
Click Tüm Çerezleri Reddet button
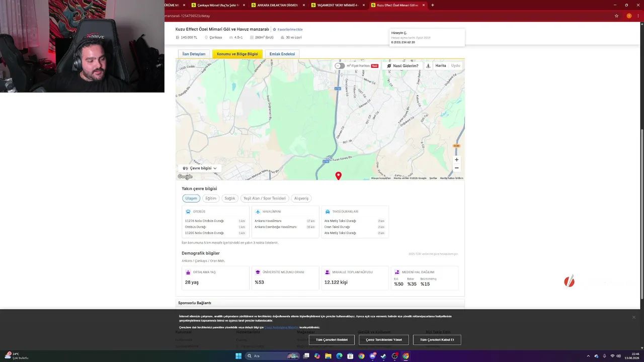pyautogui.click(x=332, y=340)
